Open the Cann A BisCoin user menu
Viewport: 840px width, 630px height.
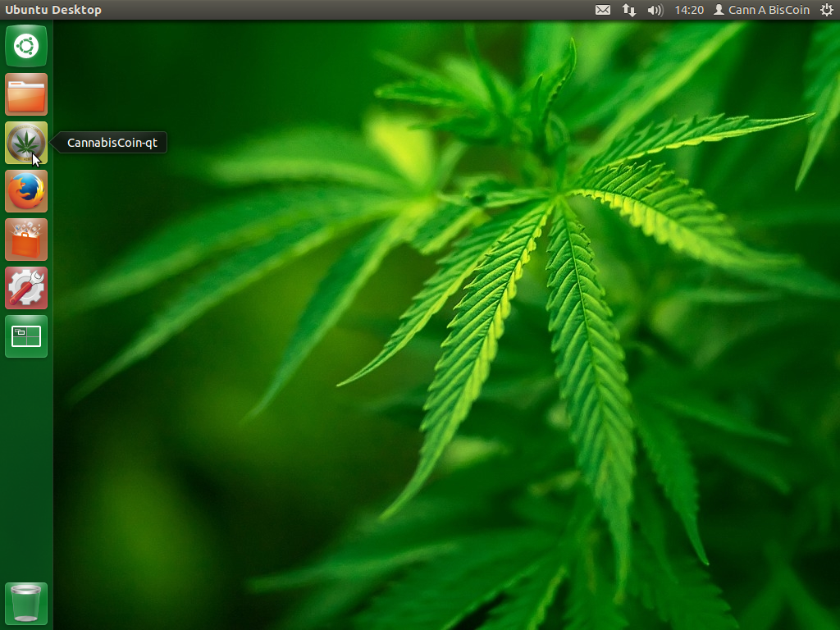[762, 10]
